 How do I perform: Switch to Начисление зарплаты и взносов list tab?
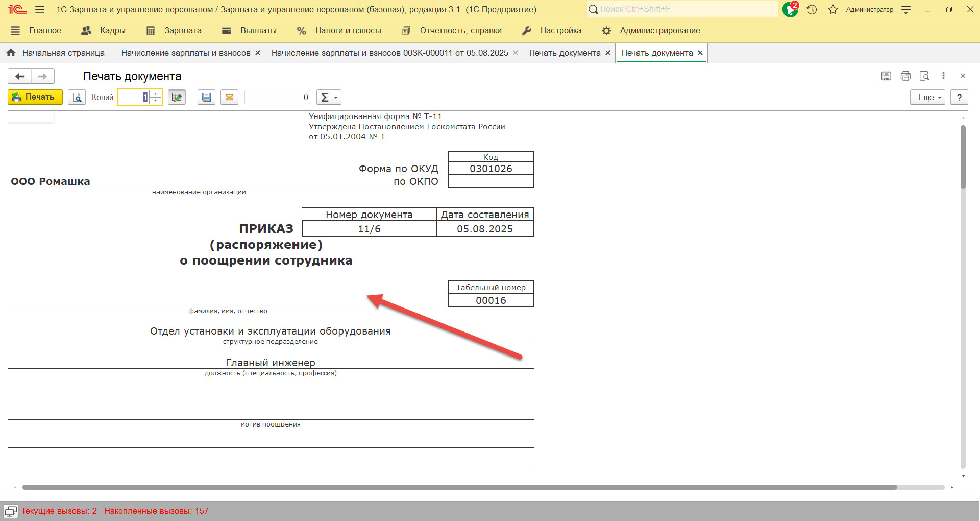[186, 53]
